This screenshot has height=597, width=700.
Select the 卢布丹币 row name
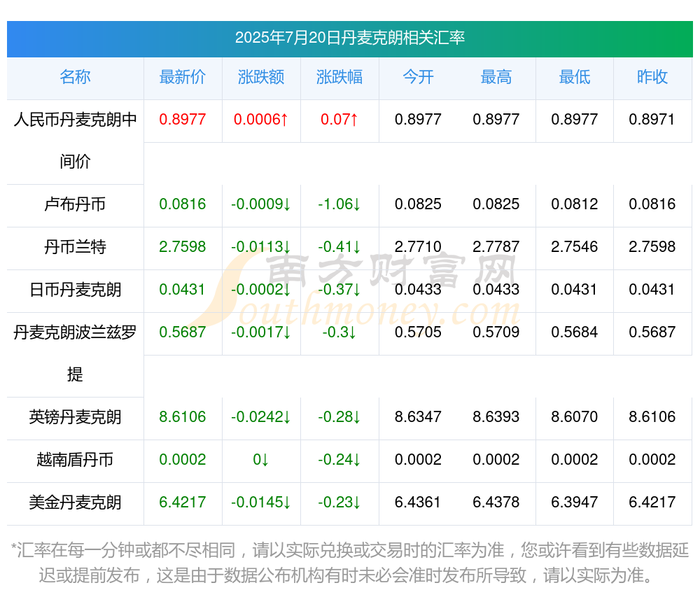click(x=75, y=204)
